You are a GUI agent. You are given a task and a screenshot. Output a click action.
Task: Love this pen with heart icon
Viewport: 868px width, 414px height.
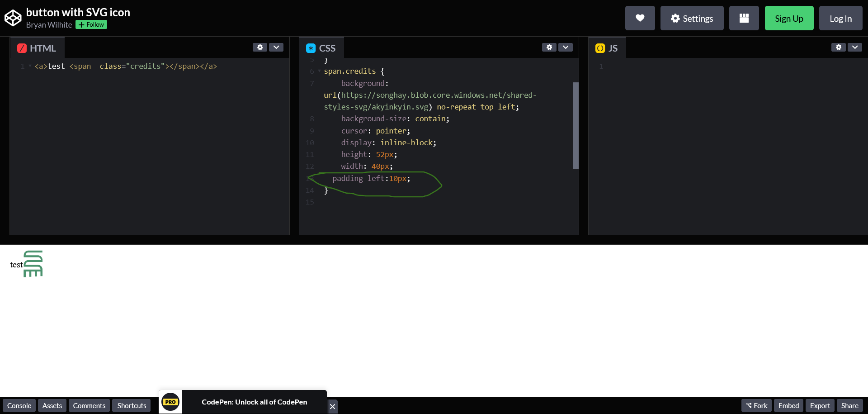tap(640, 18)
